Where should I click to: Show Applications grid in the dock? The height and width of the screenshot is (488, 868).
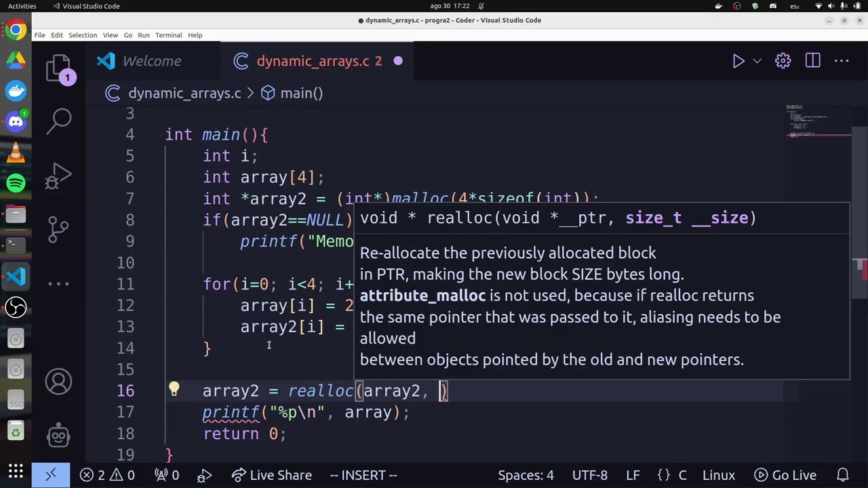[16, 471]
